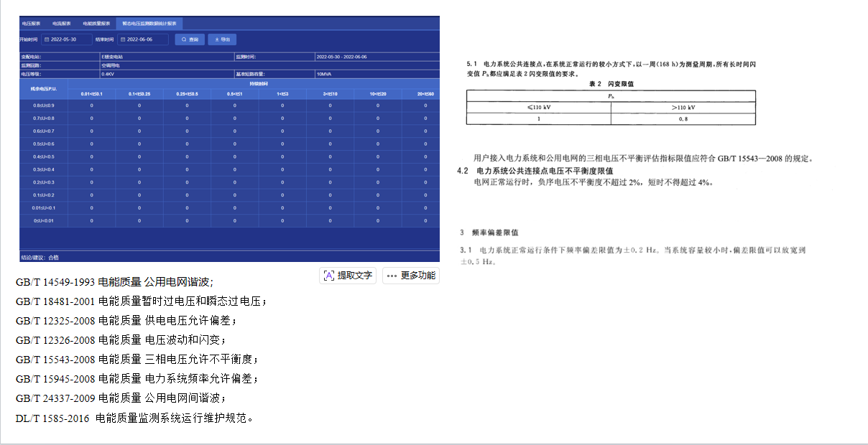Click the calendar icon in start date field

pyautogui.click(x=47, y=39)
